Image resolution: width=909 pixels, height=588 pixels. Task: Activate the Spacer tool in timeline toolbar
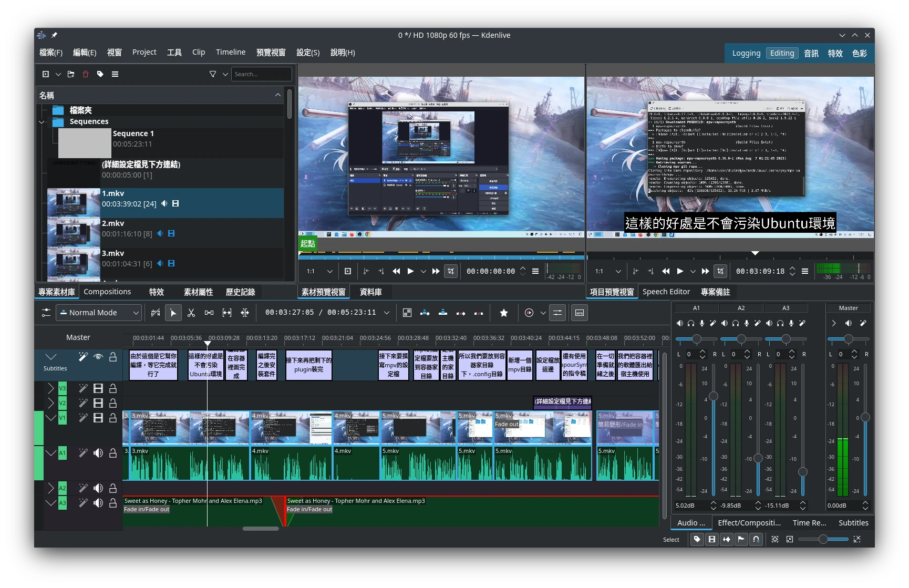(x=209, y=313)
